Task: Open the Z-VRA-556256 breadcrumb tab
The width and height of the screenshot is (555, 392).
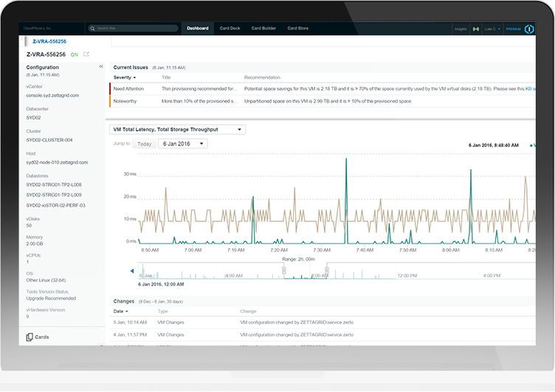Action: (x=49, y=41)
